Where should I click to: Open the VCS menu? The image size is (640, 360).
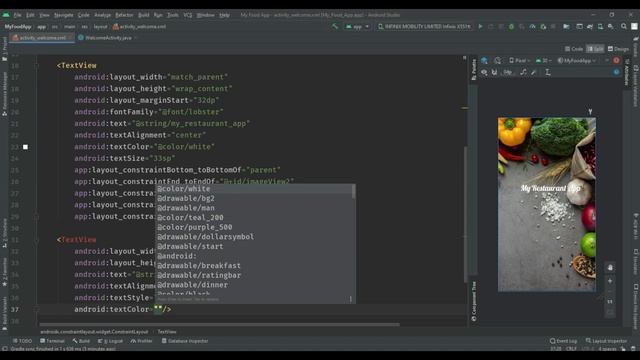click(188, 15)
